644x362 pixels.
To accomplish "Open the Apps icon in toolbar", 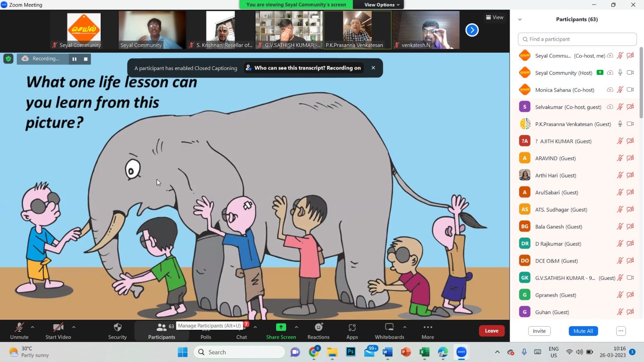I will click(x=352, y=327).
